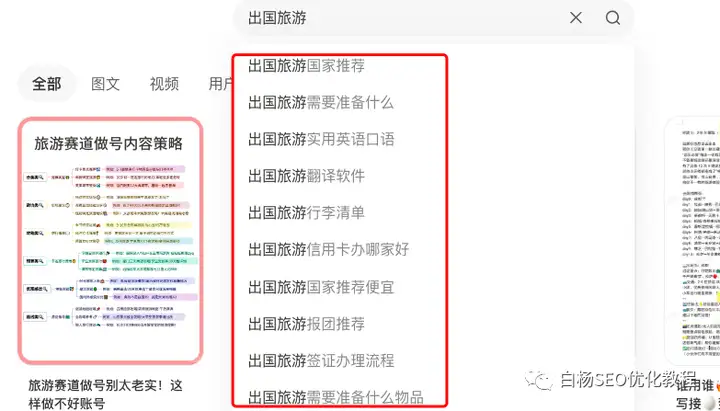The width and height of the screenshot is (720, 411).
Task: Choose suggestion 出国旅游翻译软件
Action: 307,176
